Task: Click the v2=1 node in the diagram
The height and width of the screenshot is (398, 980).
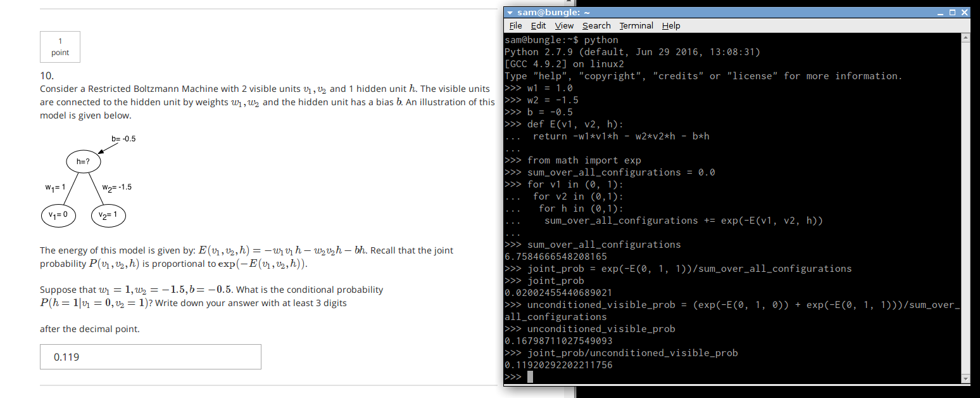Action: pos(108,215)
